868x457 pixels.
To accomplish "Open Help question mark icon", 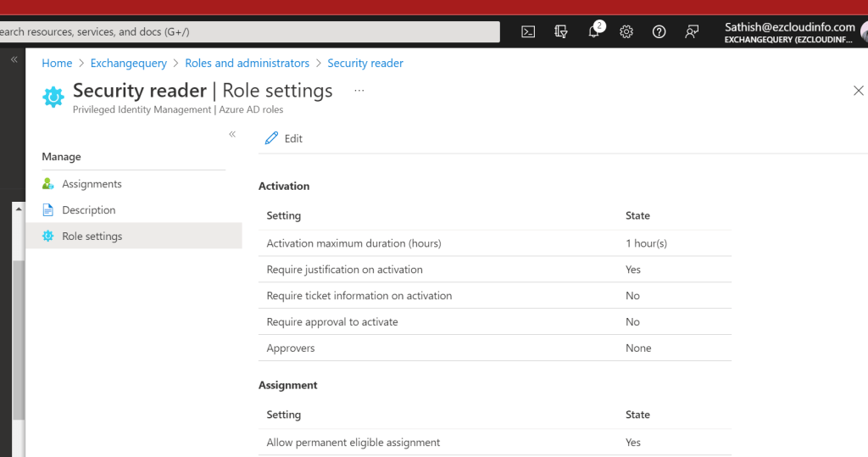I will 659,31.
